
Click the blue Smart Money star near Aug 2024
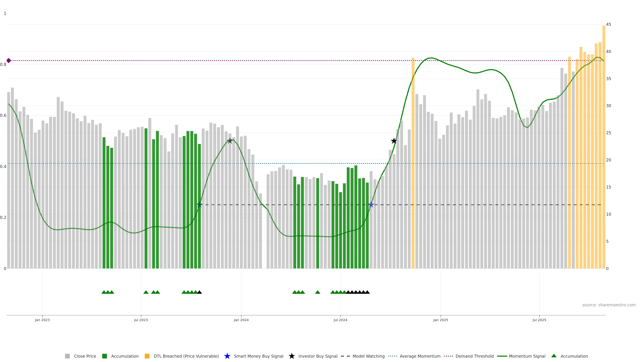pos(371,205)
